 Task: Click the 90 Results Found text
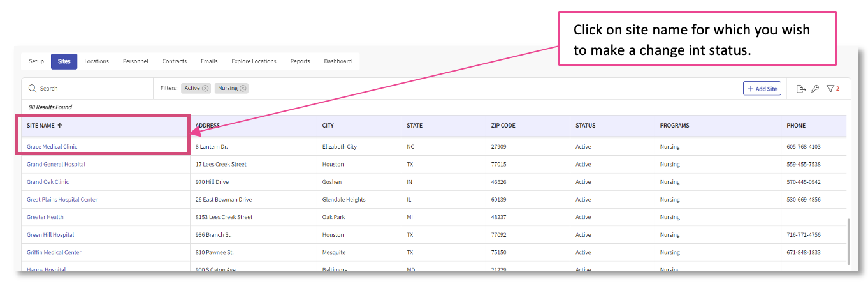[50, 107]
